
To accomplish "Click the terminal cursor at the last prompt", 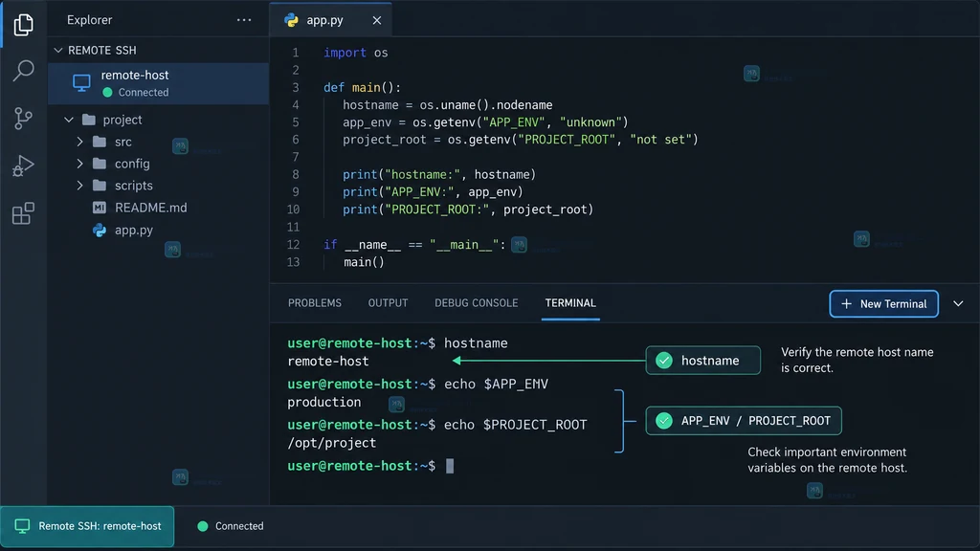I will point(450,466).
